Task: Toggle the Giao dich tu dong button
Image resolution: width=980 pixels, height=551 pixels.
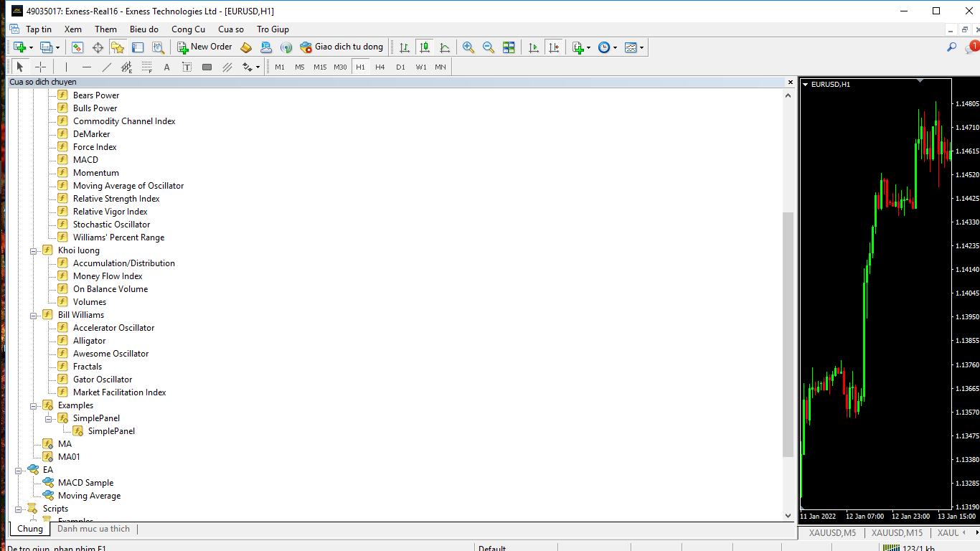Action: tap(342, 47)
